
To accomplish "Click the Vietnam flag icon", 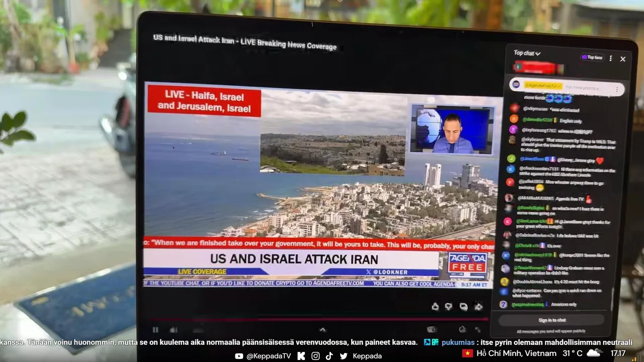I will 467,353.
